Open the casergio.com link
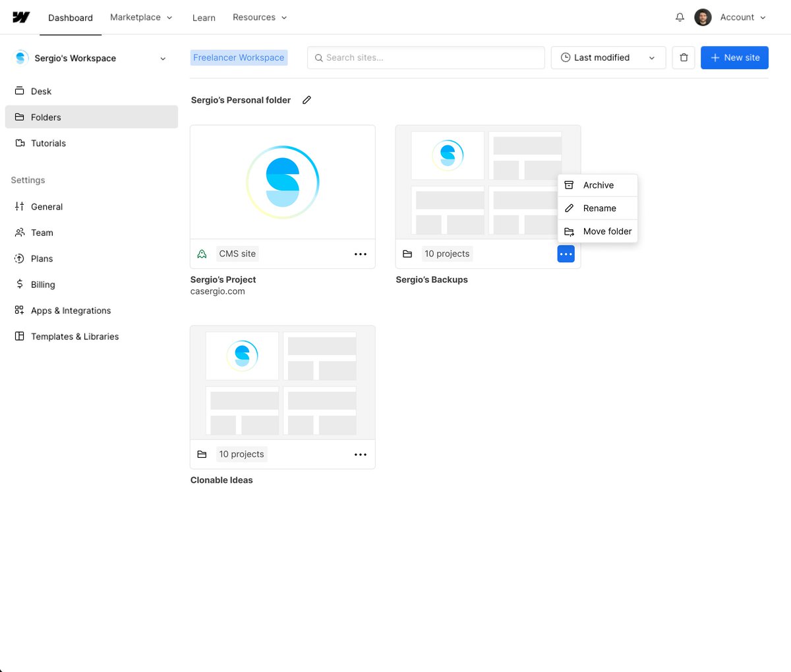 click(x=218, y=291)
